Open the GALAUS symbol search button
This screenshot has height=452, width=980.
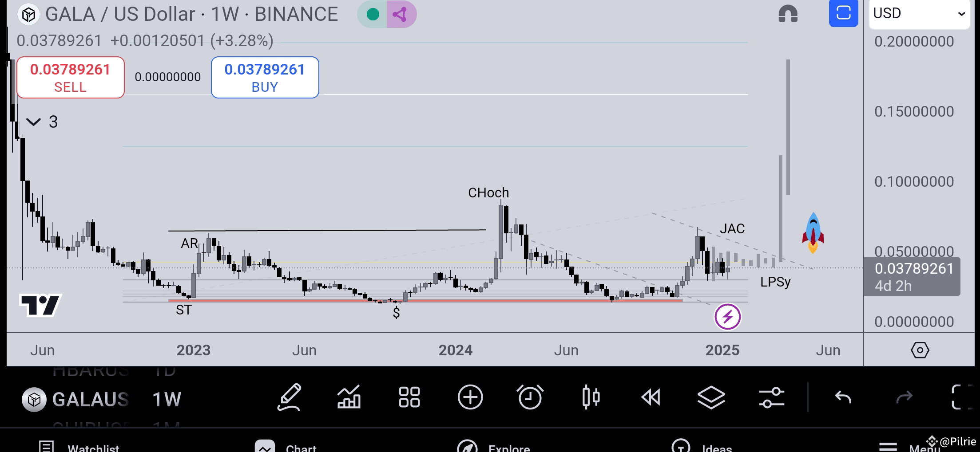pyautogui.click(x=75, y=399)
